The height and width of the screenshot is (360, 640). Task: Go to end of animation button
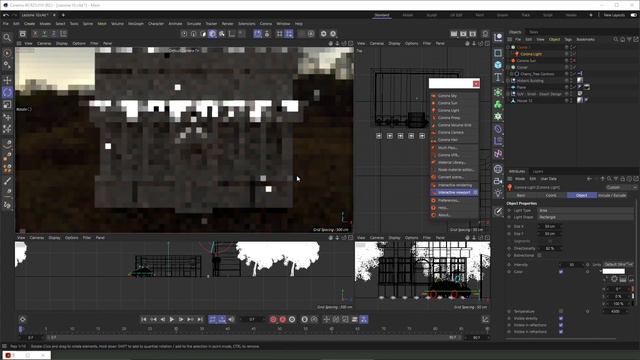pyautogui.click(x=200, y=319)
